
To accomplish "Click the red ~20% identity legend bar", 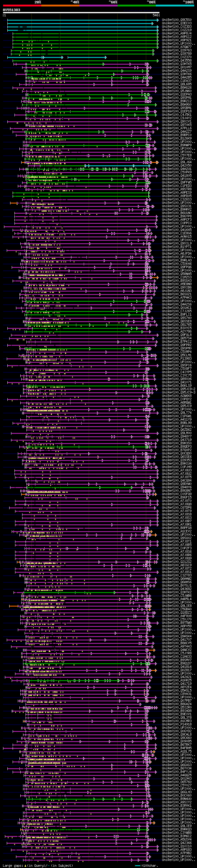I will tap(22, 6).
